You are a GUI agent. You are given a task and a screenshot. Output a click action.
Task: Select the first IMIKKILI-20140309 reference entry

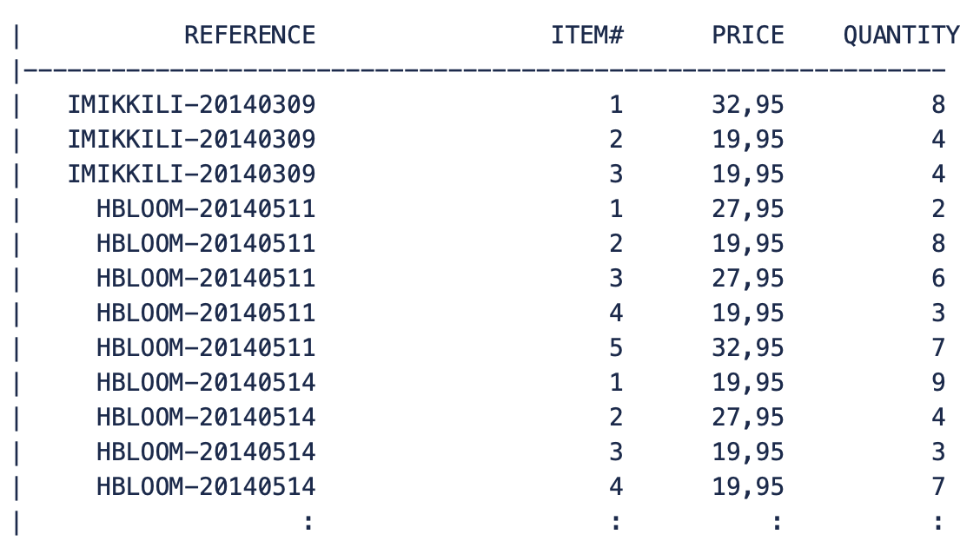coord(191,105)
